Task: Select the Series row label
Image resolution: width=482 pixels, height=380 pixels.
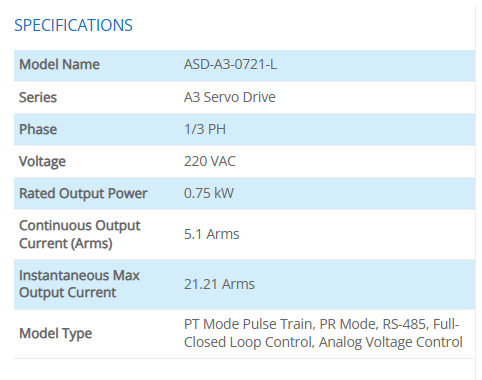Action: pyautogui.click(x=38, y=97)
